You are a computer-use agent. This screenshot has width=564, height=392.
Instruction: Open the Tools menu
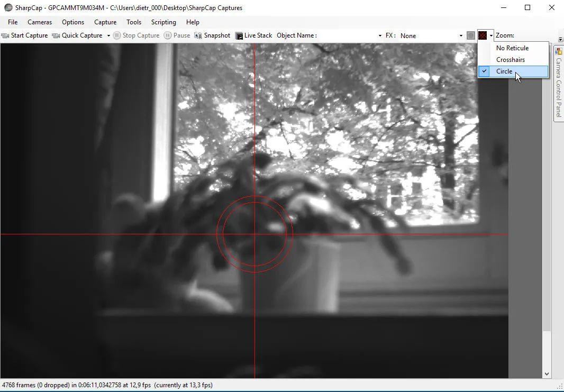[x=134, y=22]
